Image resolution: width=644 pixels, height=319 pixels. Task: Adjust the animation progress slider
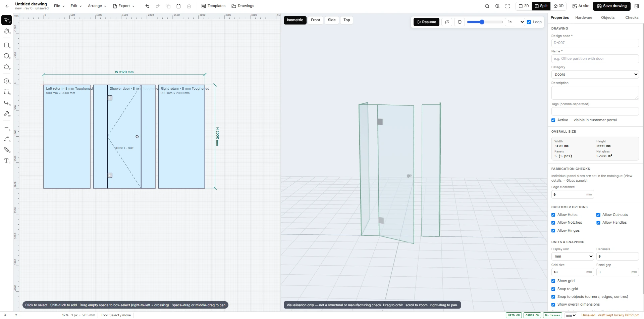coord(485,22)
